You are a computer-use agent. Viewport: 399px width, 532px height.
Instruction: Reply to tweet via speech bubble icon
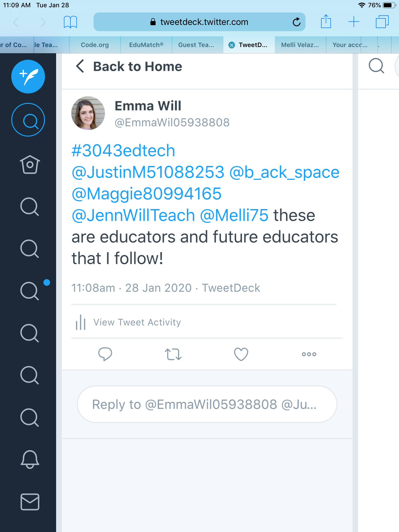pos(105,354)
